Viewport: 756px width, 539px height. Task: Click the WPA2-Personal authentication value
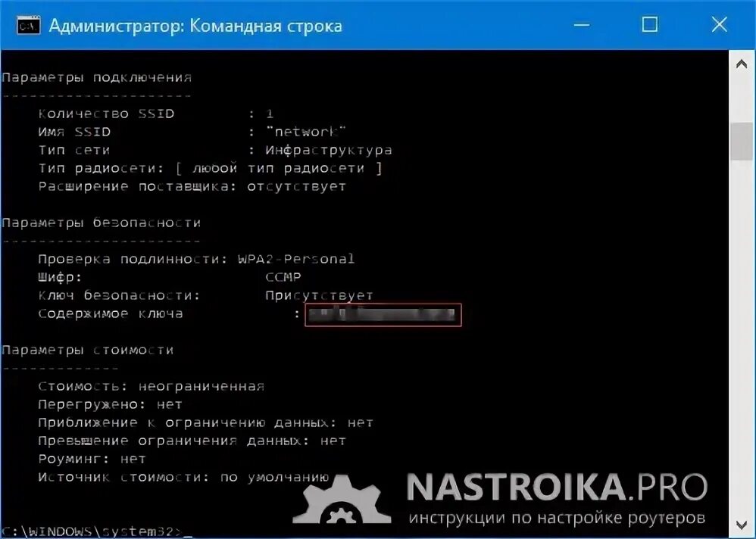296,259
